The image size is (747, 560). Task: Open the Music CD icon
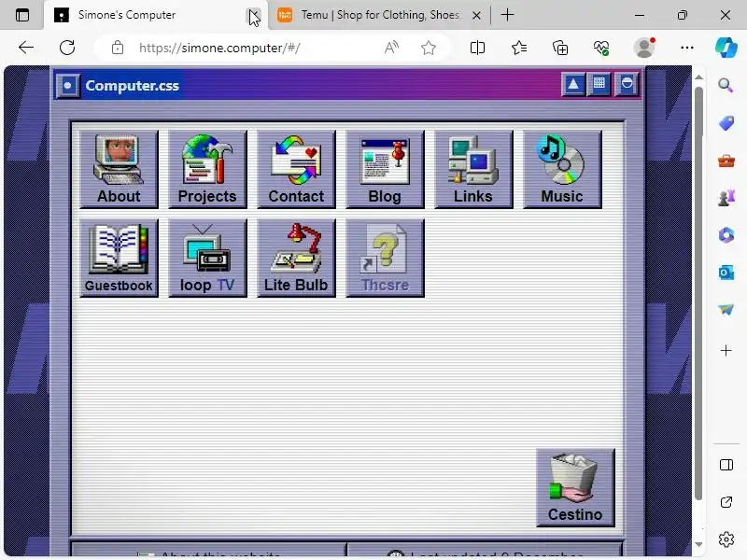[x=562, y=169]
